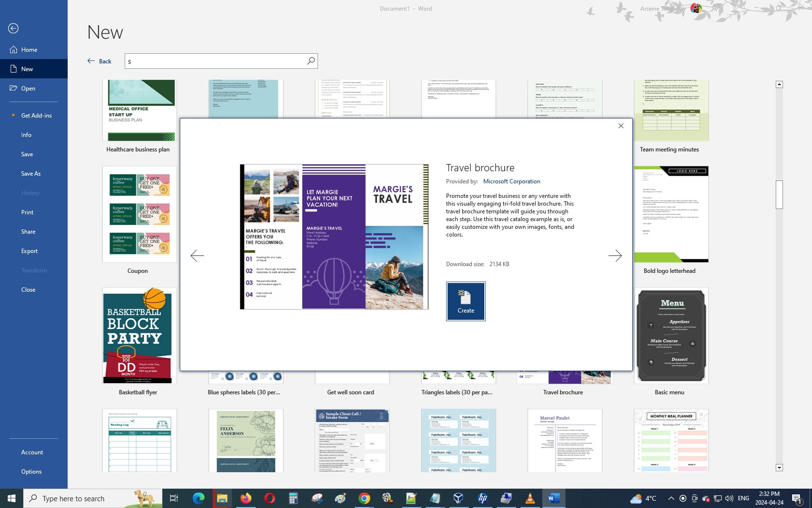Open Word Options
This screenshot has width=812, height=508.
[x=31, y=472]
